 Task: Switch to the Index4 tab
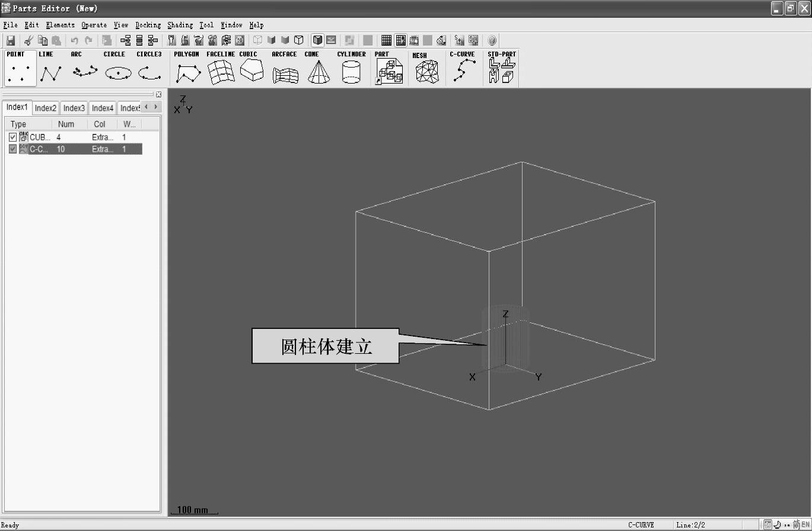point(103,108)
